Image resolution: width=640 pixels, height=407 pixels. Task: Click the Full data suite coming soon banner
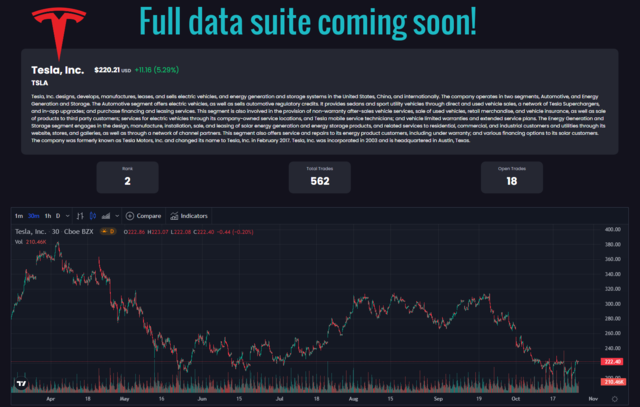pyautogui.click(x=308, y=22)
